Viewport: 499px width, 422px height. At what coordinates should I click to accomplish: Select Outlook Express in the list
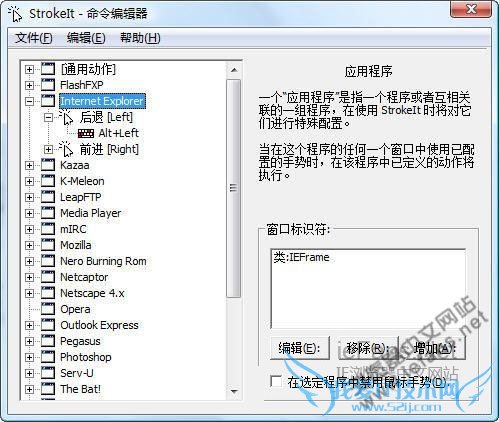point(99,325)
